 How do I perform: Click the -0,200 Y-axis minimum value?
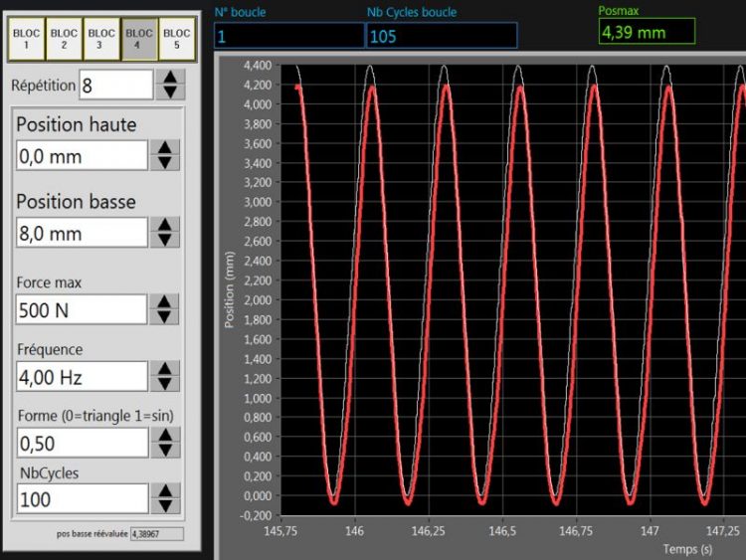tap(256, 515)
